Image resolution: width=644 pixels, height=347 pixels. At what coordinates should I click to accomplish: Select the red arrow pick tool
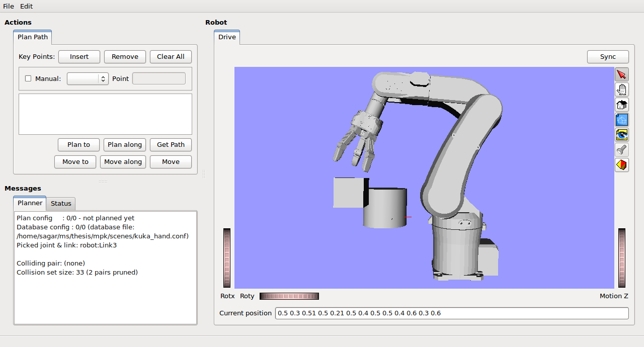[622, 74]
